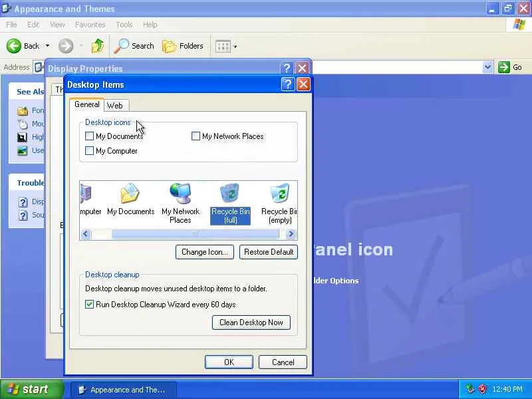Switch to the Web tab

115,106
